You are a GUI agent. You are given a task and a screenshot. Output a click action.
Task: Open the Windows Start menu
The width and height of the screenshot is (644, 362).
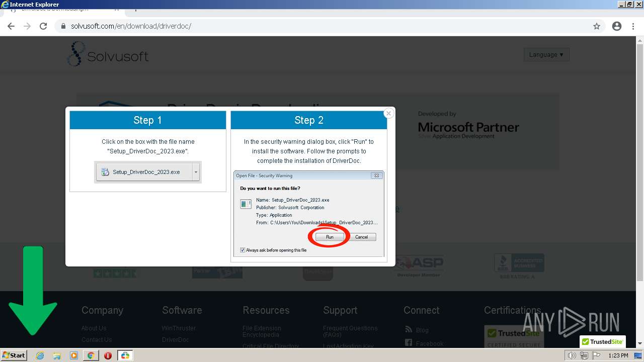(14, 355)
